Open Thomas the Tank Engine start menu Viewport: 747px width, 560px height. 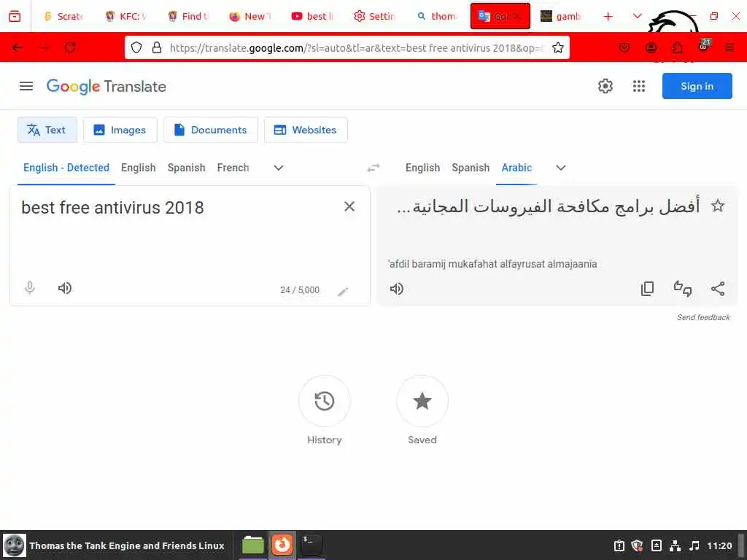[x=115, y=545]
